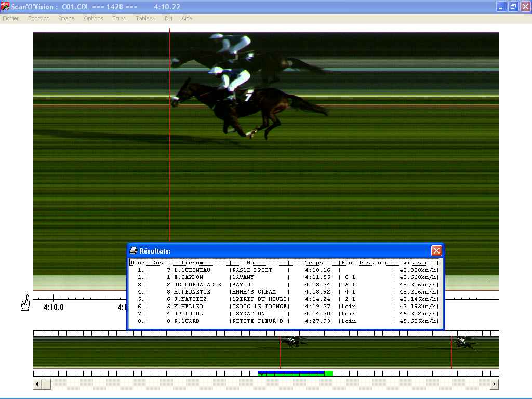Click the Temps column header
The width and height of the screenshot is (532, 399).
(x=314, y=262)
